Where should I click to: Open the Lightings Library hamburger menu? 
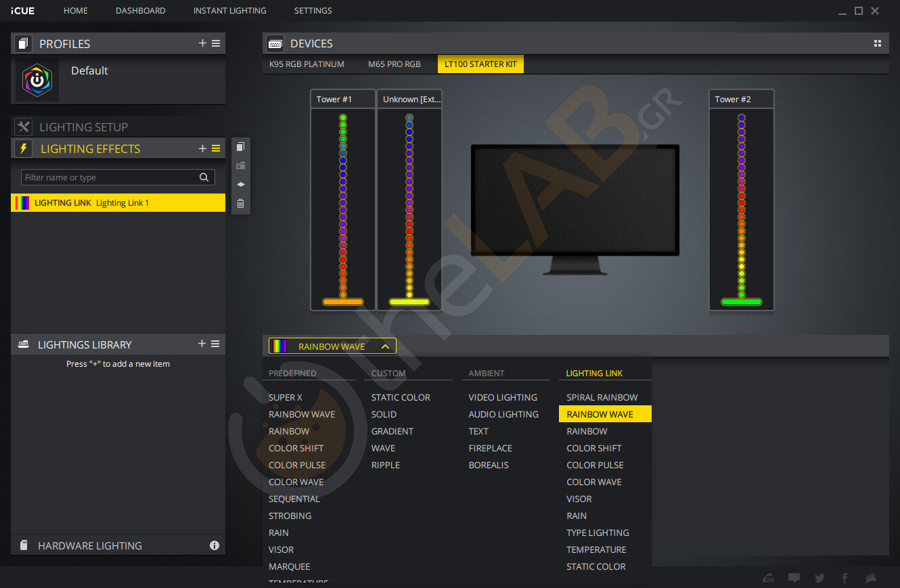pos(215,344)
